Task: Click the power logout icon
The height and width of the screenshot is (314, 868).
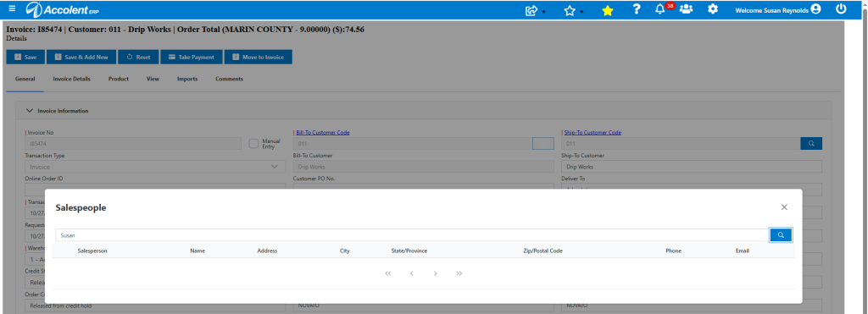Action: click(841, 8)
